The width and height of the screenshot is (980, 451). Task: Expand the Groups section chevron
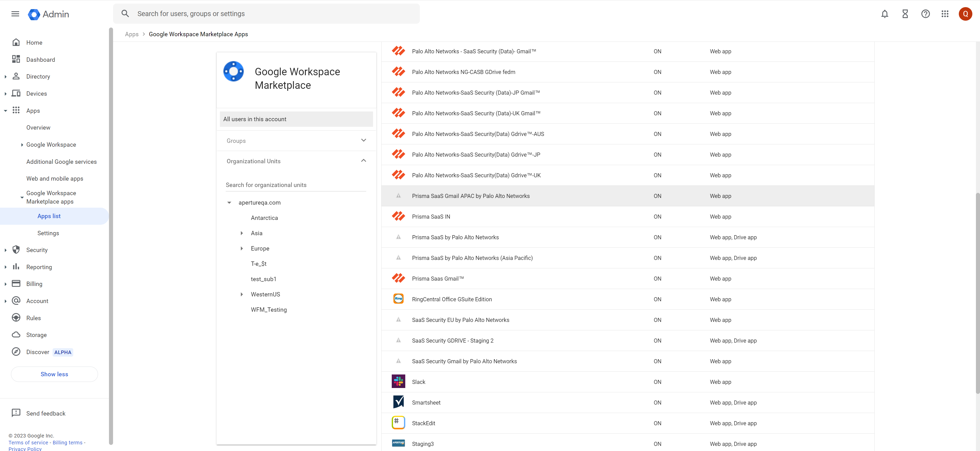coord(363,140)
